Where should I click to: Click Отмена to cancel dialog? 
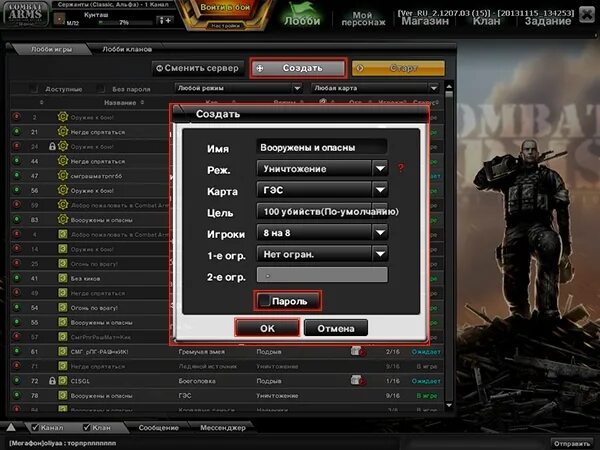click(x=336, y=328)
